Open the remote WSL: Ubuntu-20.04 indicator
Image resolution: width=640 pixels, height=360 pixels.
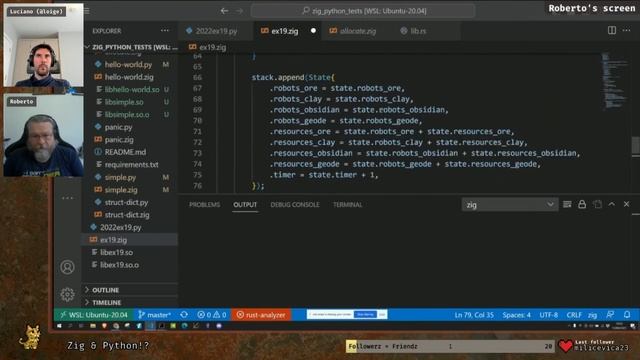point(93,315)
